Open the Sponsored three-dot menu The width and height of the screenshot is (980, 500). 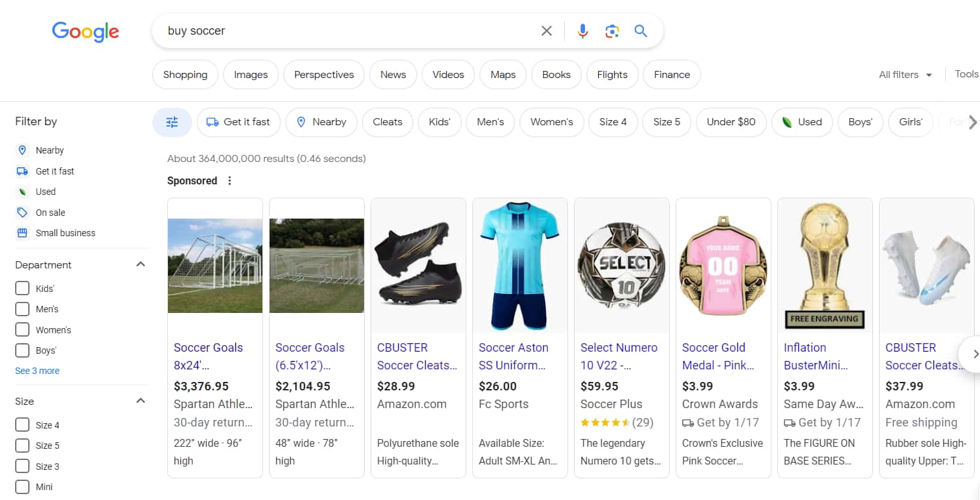click(x=229, y=180)
